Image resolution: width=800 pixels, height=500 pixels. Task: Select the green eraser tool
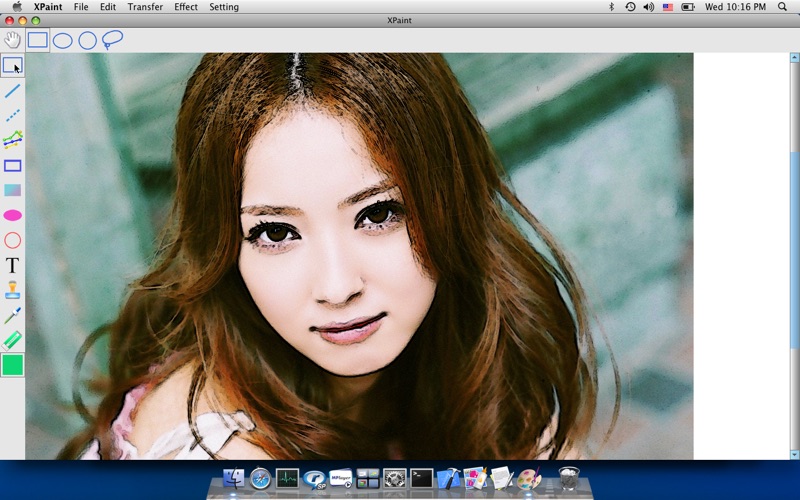coord(12,340)
